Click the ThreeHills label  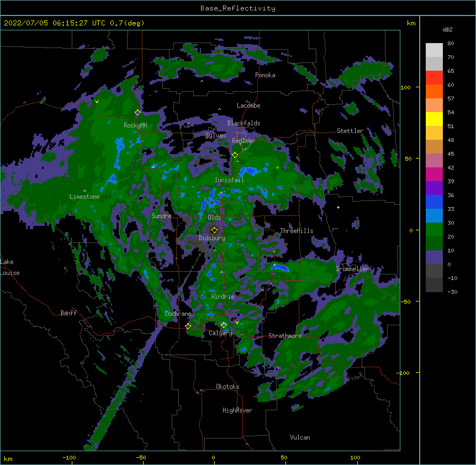(297, 231)
